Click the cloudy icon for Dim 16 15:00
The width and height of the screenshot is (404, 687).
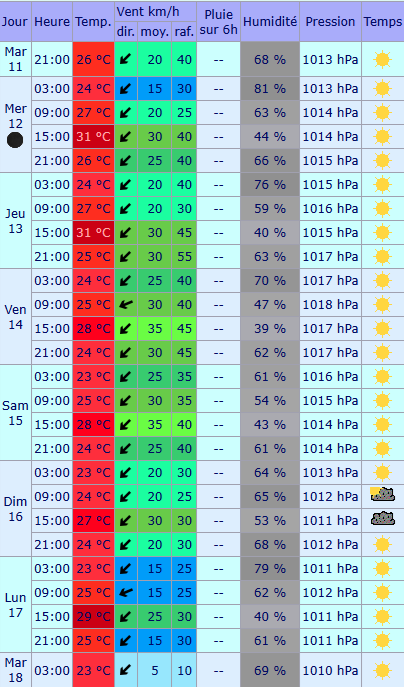tap(383, 519)
